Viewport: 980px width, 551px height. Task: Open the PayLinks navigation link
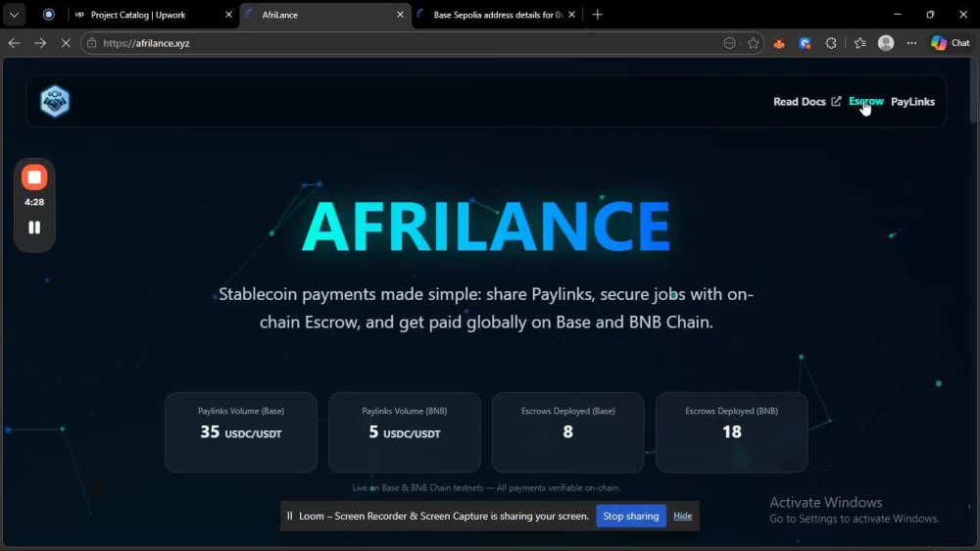coord(912,101)
